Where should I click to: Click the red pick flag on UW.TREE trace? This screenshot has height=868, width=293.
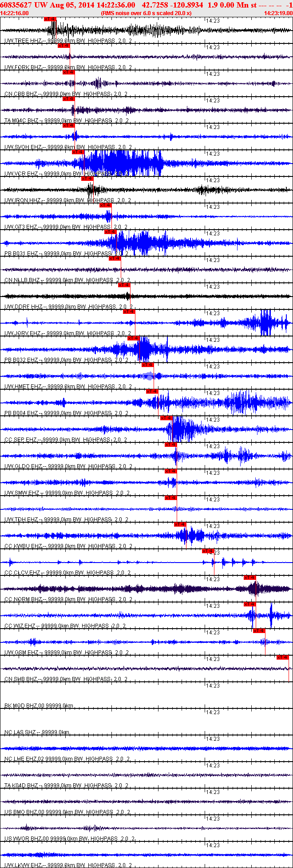click(x=50, y=19)
